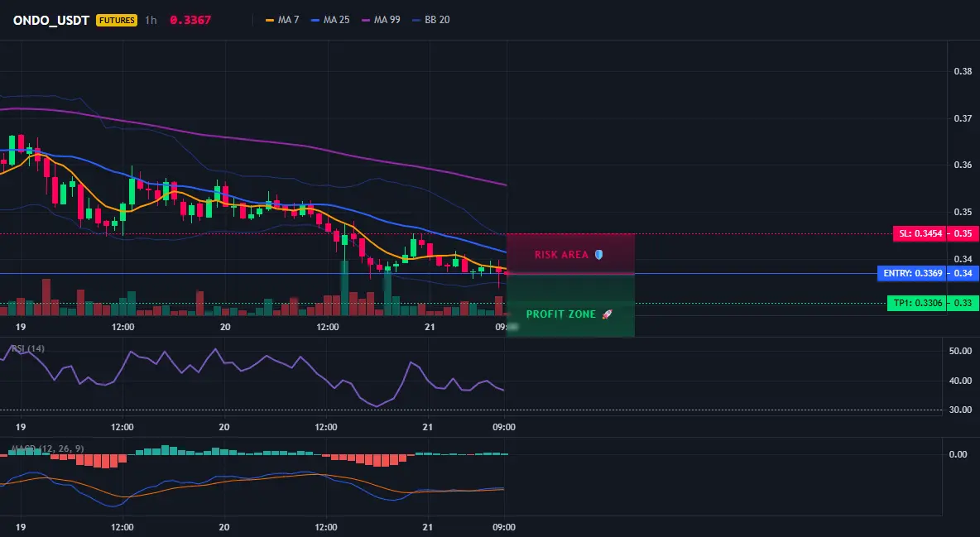Click the 0.38 price axis label
Image resolution: width=980 pixels, height=537 pixels.
point(963,71)
